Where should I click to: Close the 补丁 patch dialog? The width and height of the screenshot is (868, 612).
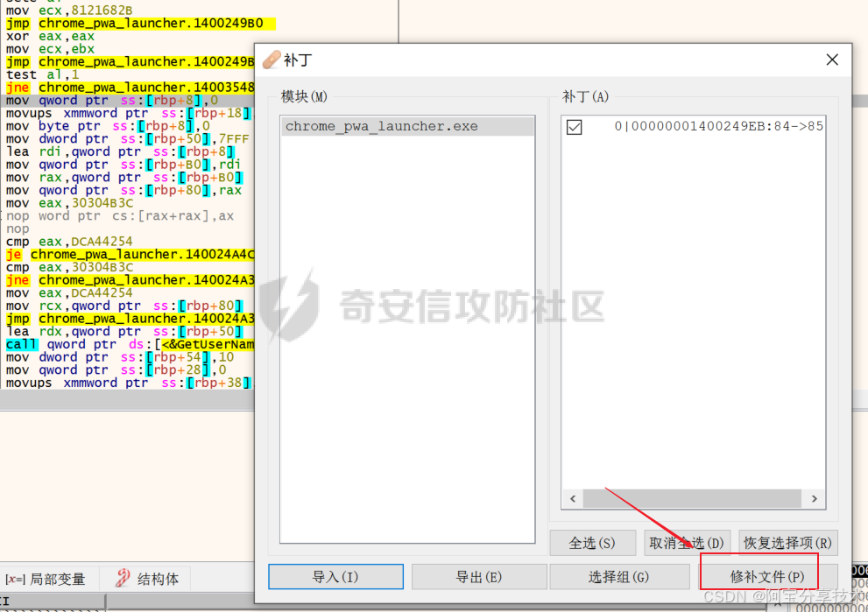[832, 60]
